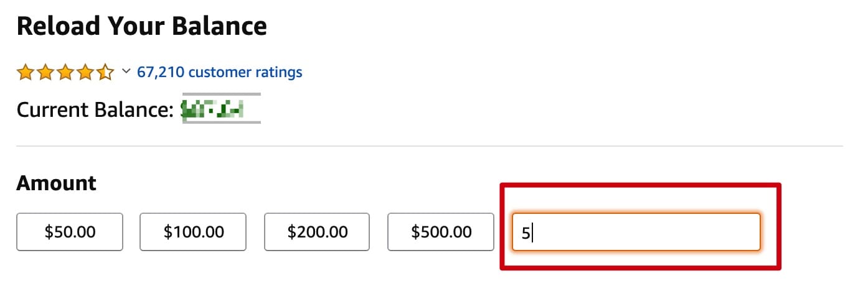Select the $500.00 amount button
The width and height of the screenshot is (868, 281).
pos(441,232)
